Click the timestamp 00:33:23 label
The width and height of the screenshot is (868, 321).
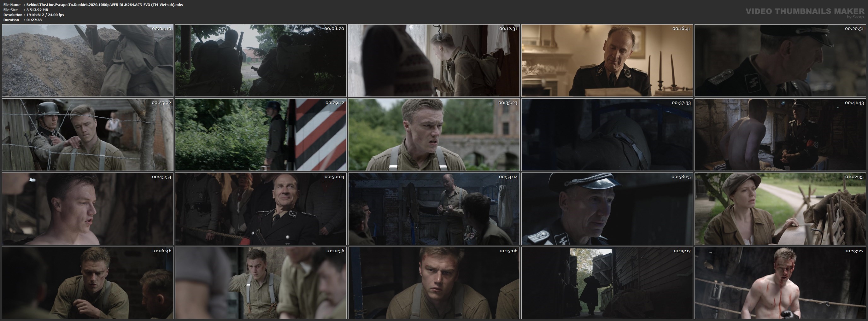[x=507, y=103]
